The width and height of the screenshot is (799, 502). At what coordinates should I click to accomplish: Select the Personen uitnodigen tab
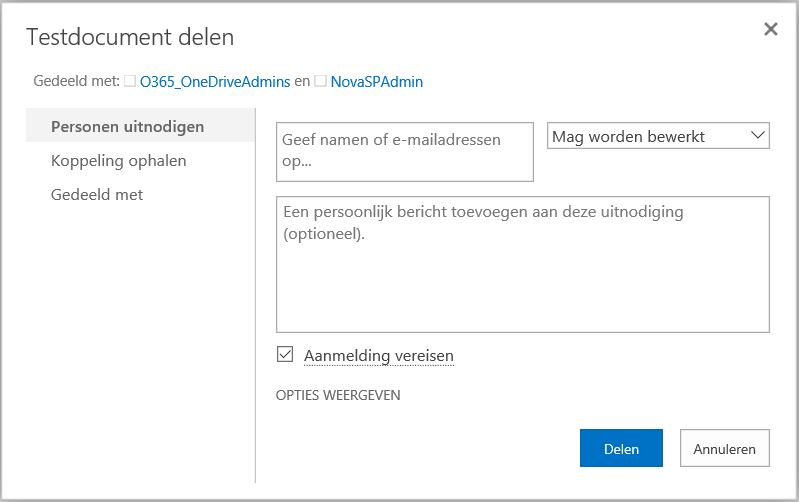point(140,126)
